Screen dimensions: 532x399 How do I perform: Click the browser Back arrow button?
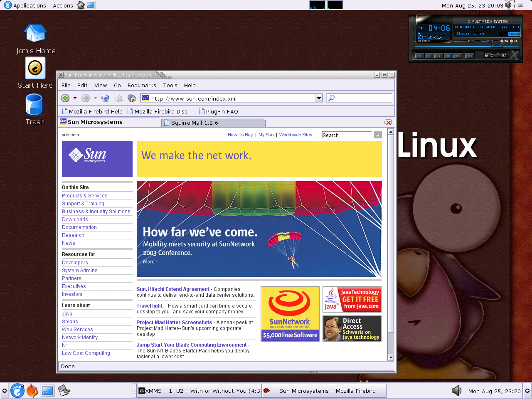[x=65, y=98]
